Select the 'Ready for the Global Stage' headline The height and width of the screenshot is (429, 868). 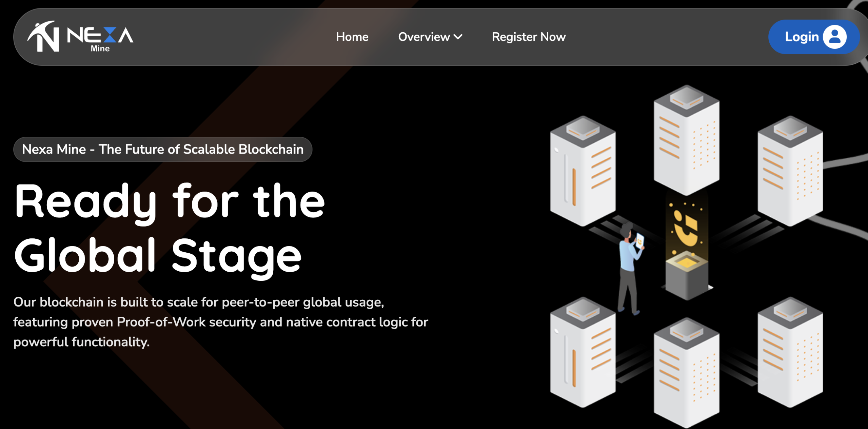[170, 229]
